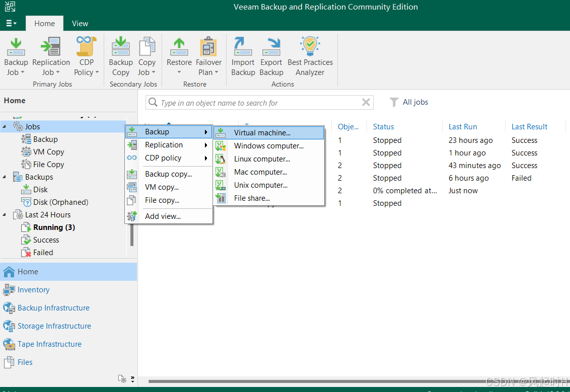Expand the Replication Job dropdown arrow
This screenshot has height=392, width=570.
[58, 72]
